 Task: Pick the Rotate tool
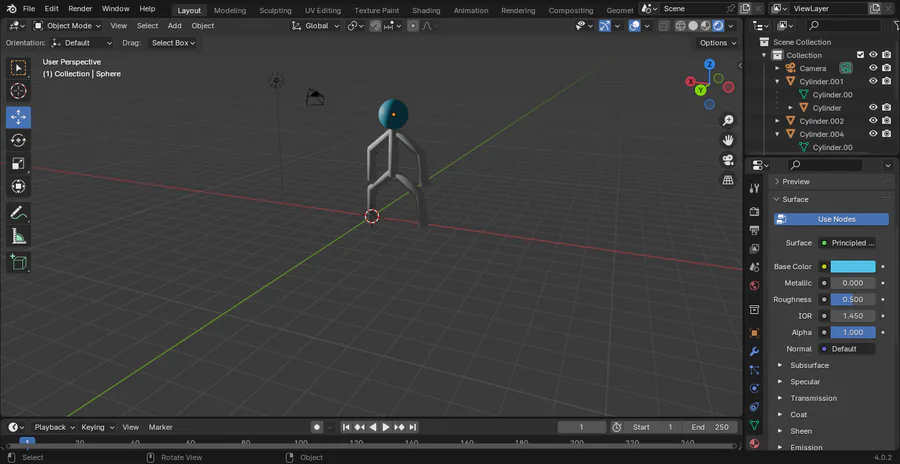tap(18, 140)
